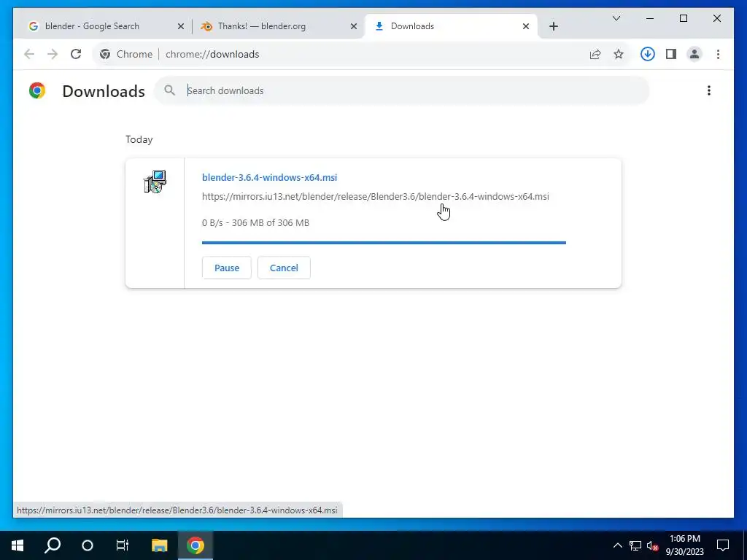Open the downloads bubble toolbar icon
Screen dimensions: 747x560
pyautogui.click(x=648, y=54)
